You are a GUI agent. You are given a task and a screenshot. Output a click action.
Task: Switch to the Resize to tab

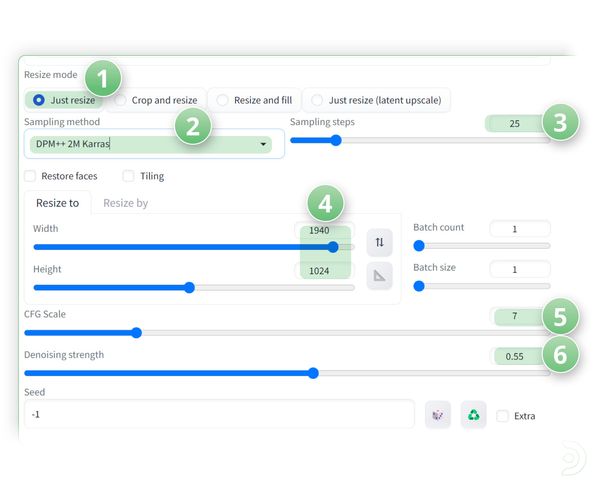tap(57, 202)
